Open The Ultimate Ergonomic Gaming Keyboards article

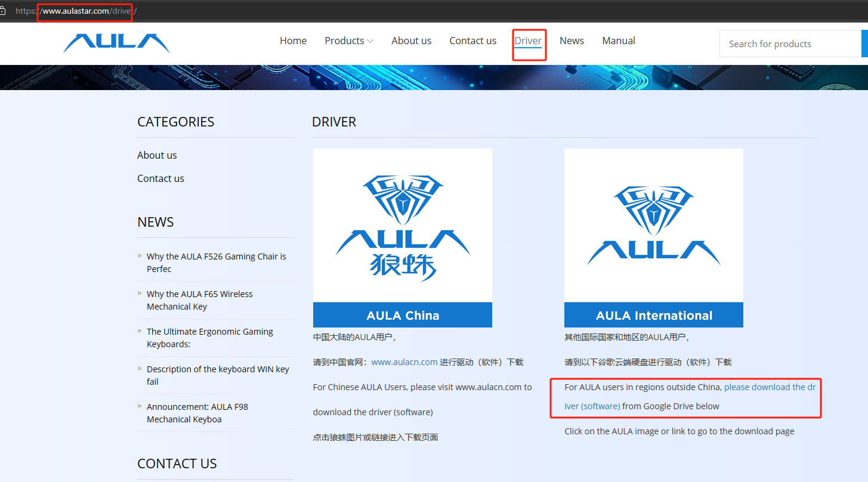(x=210, y=338)
